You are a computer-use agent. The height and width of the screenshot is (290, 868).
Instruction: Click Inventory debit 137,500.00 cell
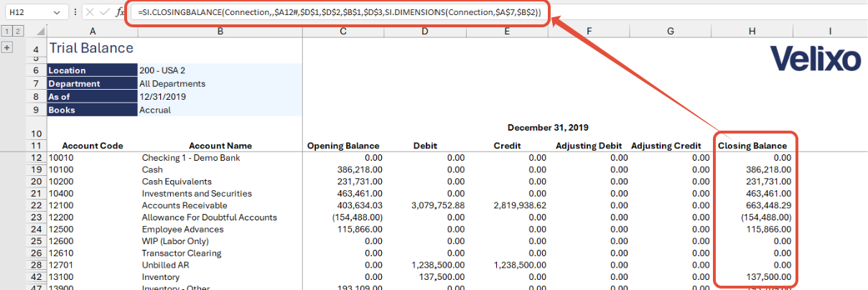pos(425,277)
